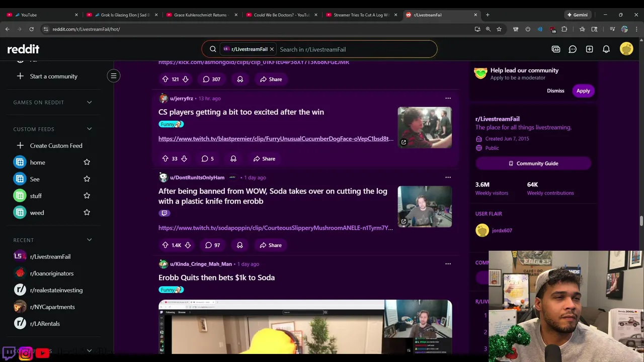
Task: Open a new browser tab
Action: [488, 15]
